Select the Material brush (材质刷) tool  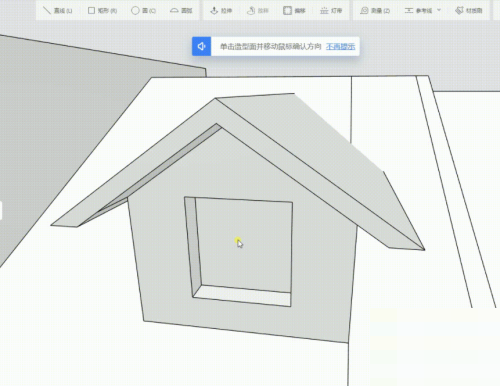click(469, 11)
